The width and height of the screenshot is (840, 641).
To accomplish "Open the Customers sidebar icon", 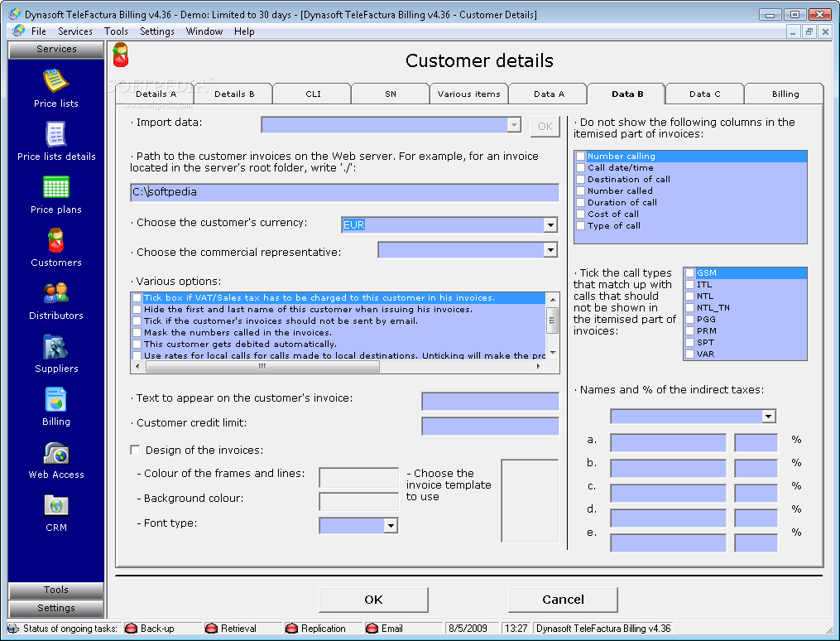I will (55, 240).
